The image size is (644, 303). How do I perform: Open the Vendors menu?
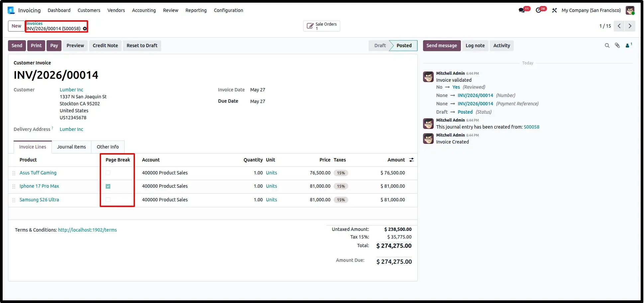click(x=116, y=10)
